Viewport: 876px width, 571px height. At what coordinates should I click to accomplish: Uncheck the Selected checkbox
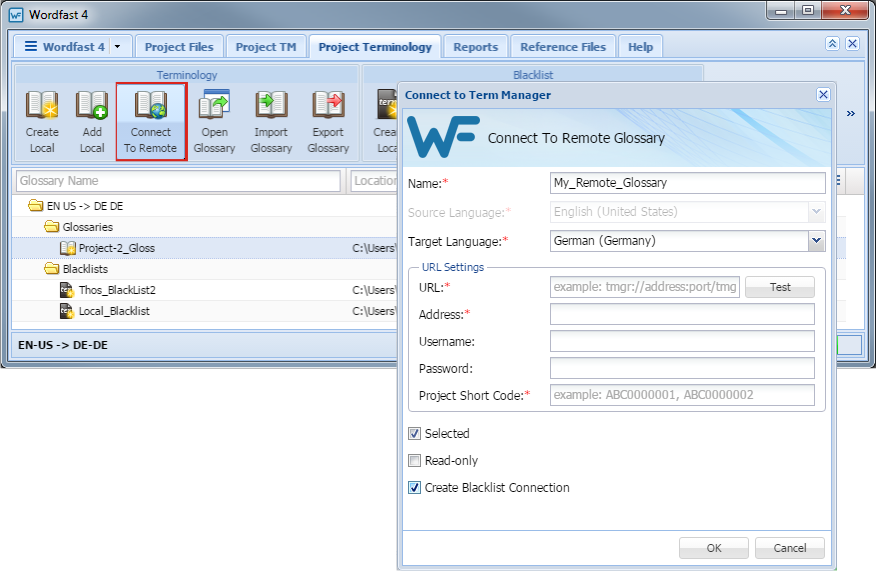click(x=415, y=434)
